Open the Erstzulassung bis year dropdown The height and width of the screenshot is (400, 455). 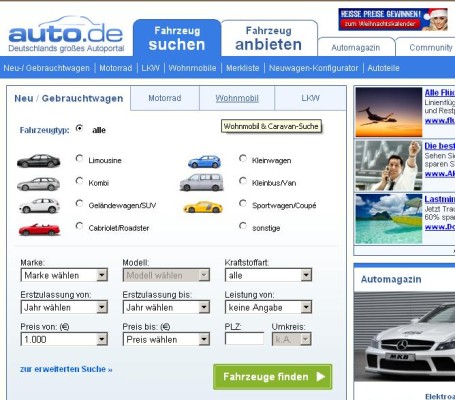pyautogui.click(x=166, y=307)
